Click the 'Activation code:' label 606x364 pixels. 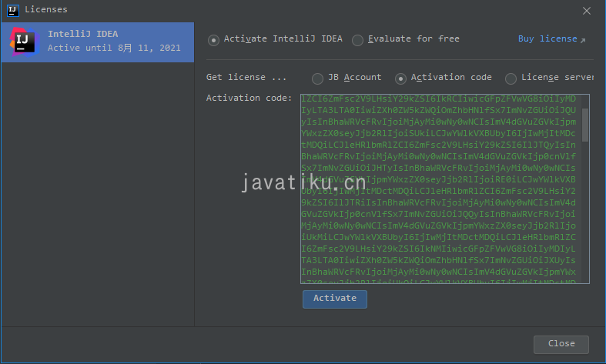tap(249, 99)
